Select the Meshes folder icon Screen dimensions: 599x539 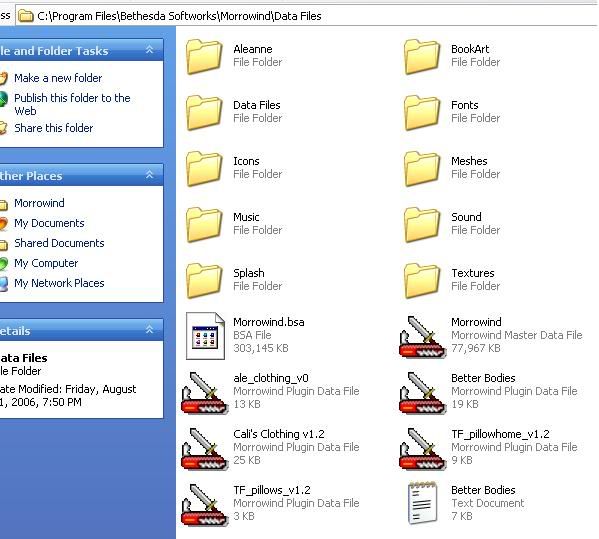422,168
